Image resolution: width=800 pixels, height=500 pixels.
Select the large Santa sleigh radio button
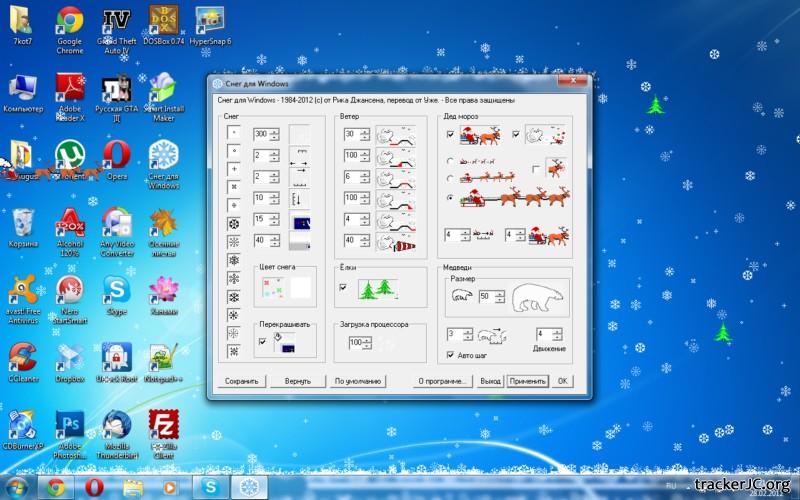point(450,198)
